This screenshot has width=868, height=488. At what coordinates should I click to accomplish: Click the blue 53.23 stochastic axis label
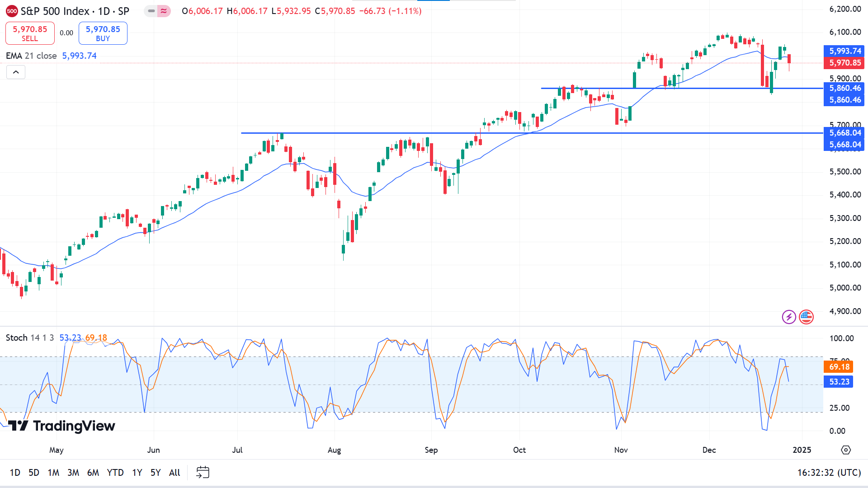839,382
